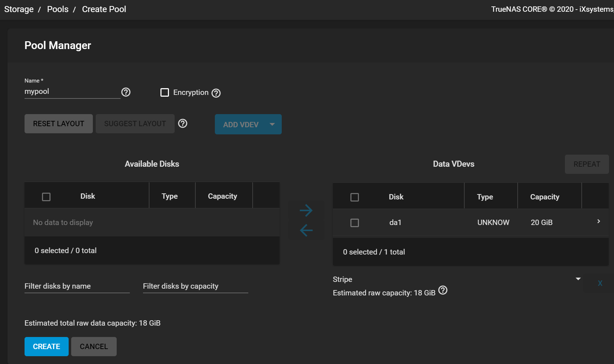The image size is (614, 364).
Task: Sort Available Disks by Type column
Action: [x=170, y=196]
